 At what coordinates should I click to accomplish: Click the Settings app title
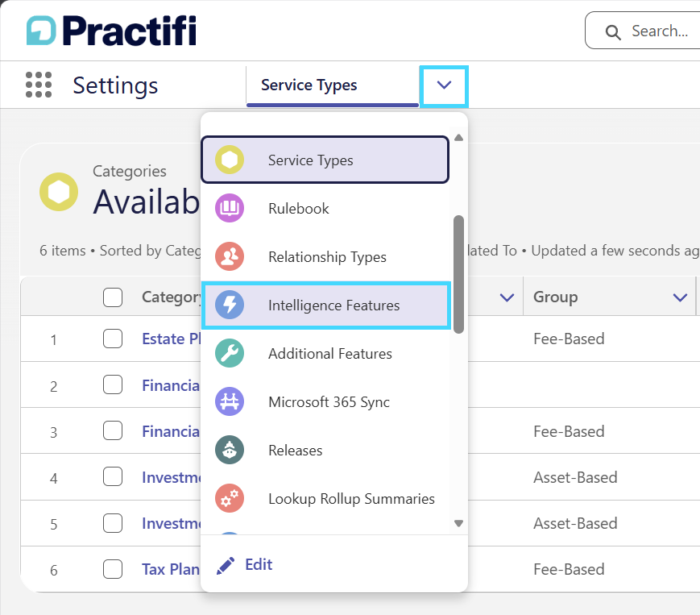pos(115,85)
